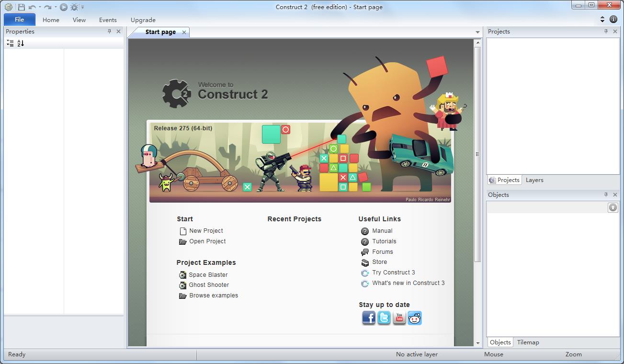Click the New Project link
Image resolution: width=624 pixels, height=364 pixels.
click(x=206, y=231)
